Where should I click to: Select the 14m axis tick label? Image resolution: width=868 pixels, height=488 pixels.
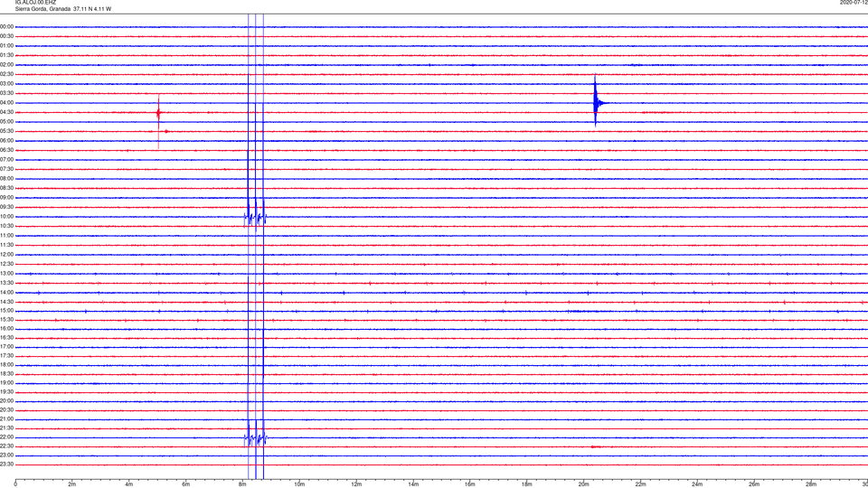point(413,484)
